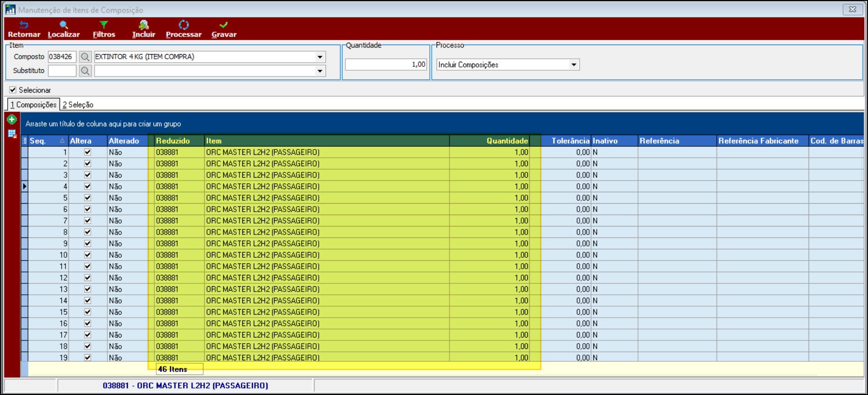Click the Incluir toolbar icon
This screenshot has height=395, width=868.
[143, 29]
